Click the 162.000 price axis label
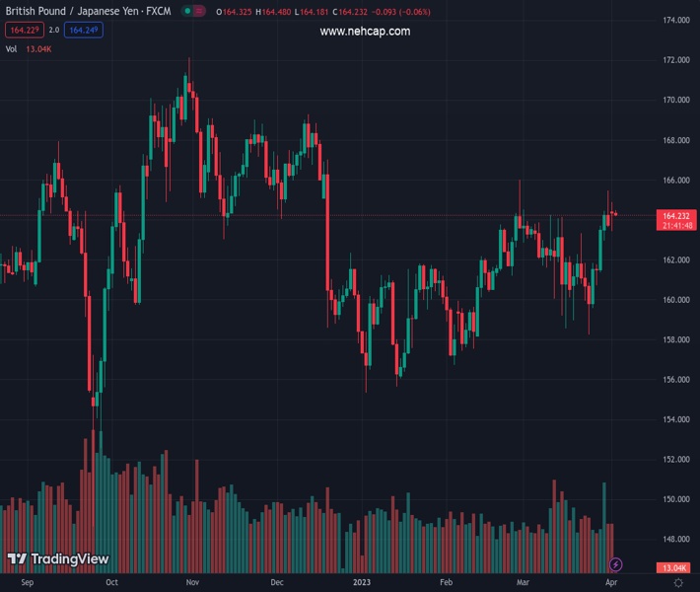 pos(676,260)
